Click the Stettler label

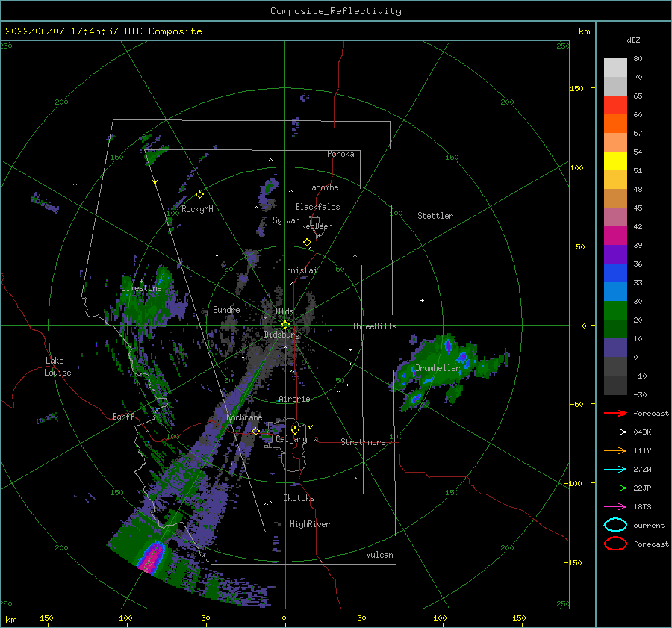435,216
